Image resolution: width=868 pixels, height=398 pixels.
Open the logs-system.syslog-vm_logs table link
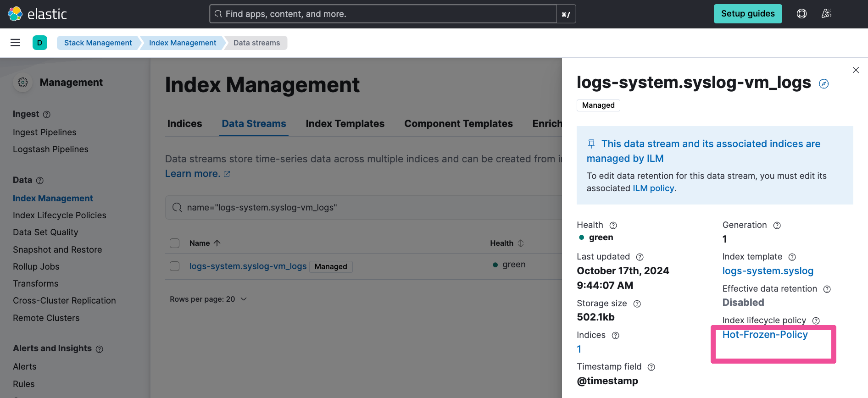248,266
